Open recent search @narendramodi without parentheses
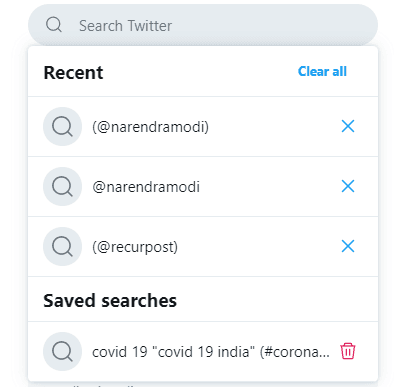 (146, 187)
